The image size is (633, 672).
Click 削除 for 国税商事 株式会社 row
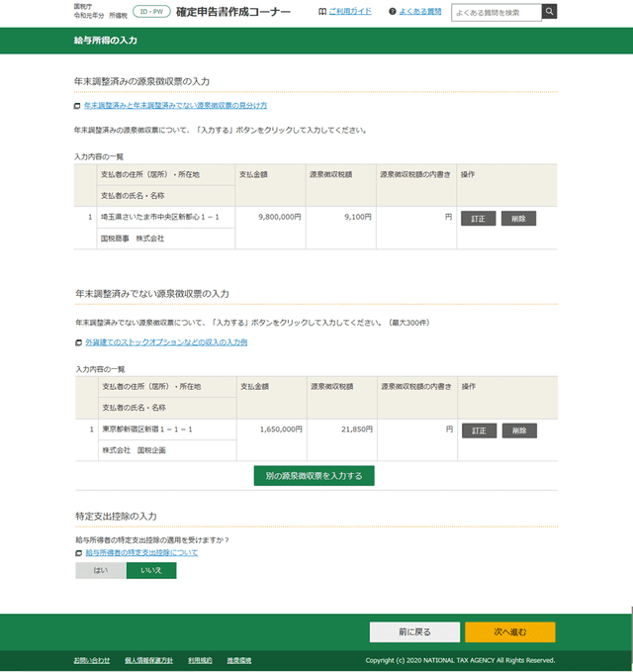pyautogui.click(x=518, y=218)
